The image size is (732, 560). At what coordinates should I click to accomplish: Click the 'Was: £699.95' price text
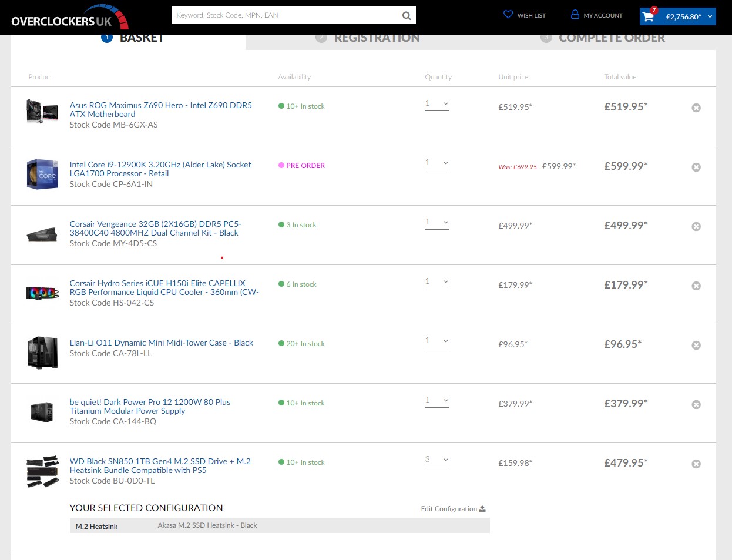[x=518, y=167]
